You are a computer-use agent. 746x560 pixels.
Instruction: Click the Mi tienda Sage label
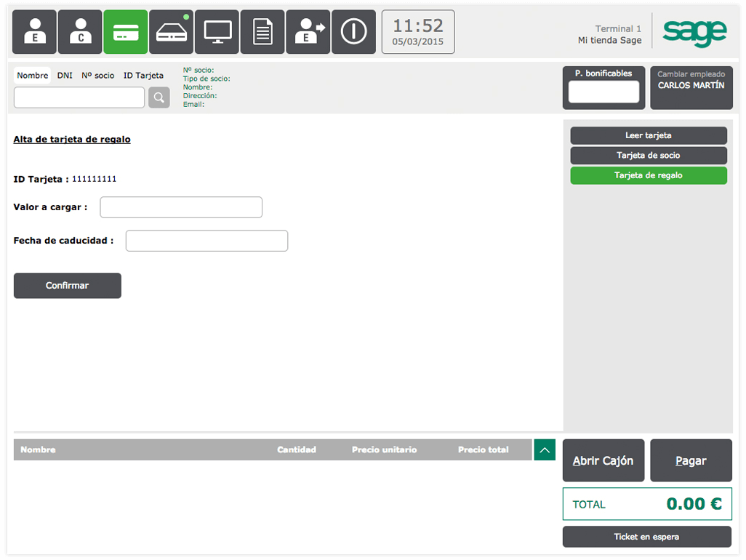pyautogui.click(x=610, y=41)
